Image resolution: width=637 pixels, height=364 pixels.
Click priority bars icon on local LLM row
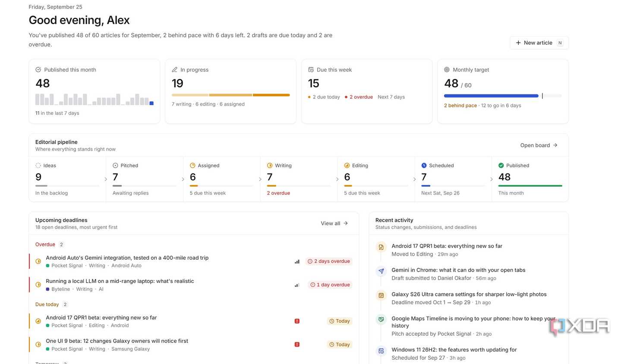tap(297, 285)
